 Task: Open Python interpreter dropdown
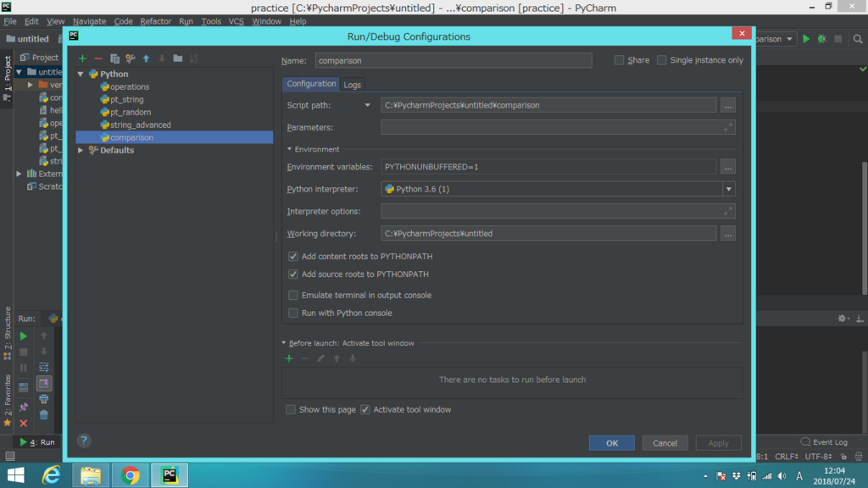click(728, 189)
